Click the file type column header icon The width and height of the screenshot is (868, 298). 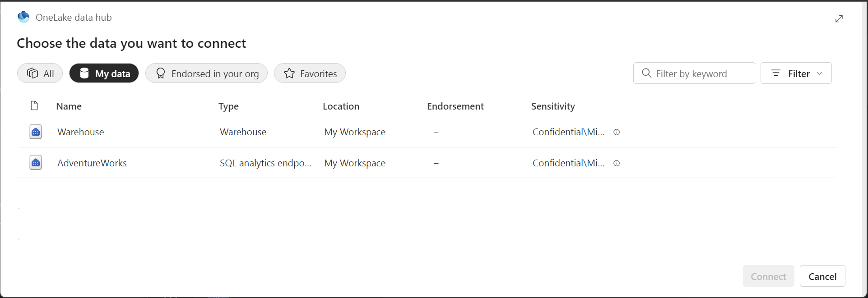pos(34,106)
